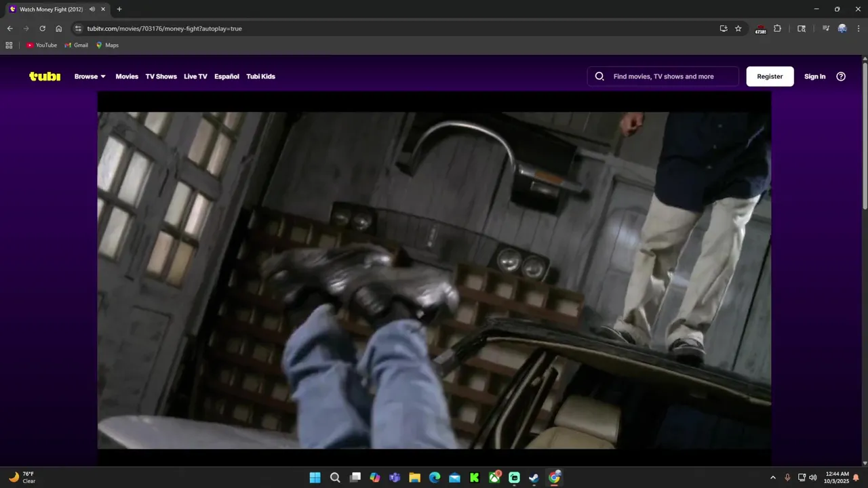Screen dimensions: 868x488
Task: Reload the current page
Action: coord(42,28)
